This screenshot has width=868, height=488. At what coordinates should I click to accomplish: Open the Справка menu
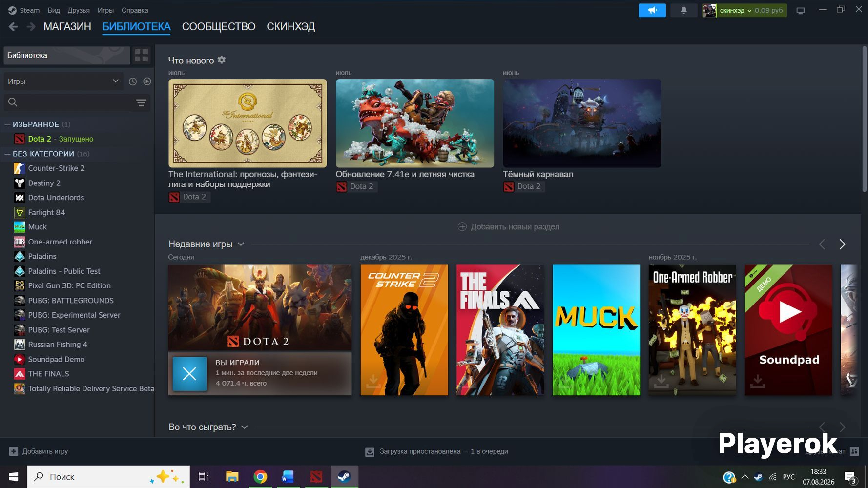tap(135, 10)
